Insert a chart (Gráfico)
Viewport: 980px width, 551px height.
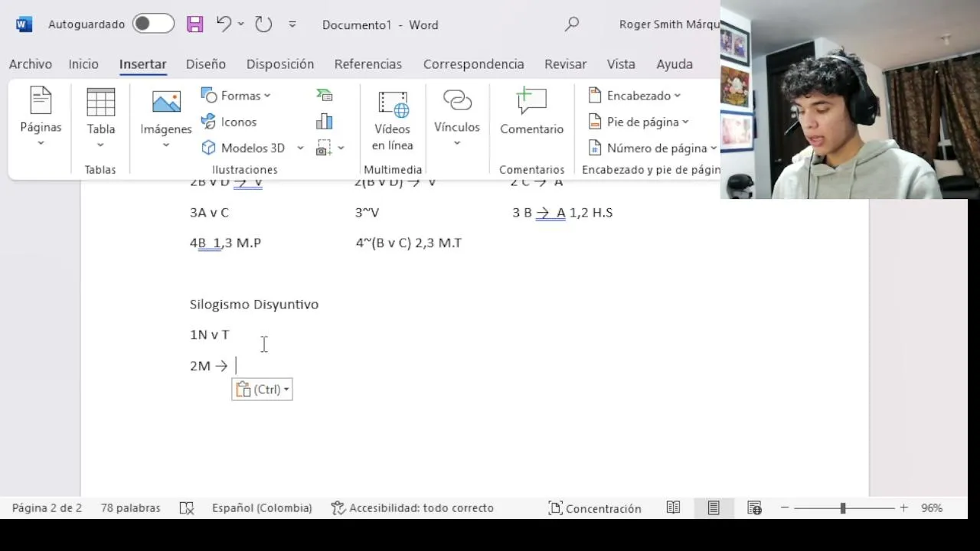click(x=325, y=122)
